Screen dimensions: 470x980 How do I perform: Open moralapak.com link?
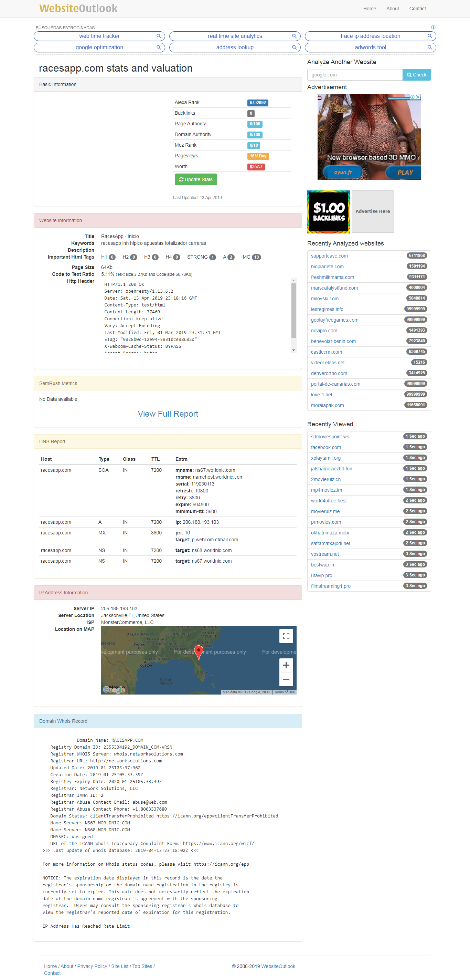[327, 405]
